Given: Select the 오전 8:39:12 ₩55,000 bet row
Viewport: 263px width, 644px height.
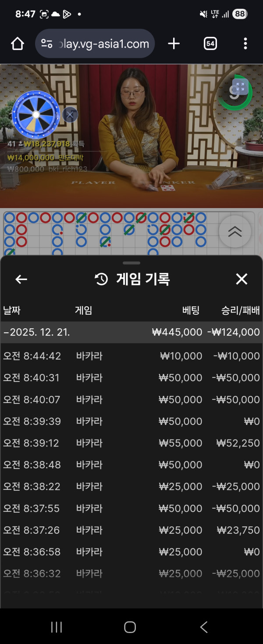Looking at the screenshot, I should point(131,443).
